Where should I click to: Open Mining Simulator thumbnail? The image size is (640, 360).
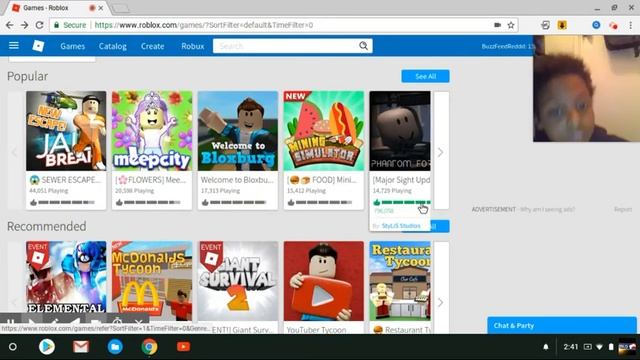[x=324, y=131]
